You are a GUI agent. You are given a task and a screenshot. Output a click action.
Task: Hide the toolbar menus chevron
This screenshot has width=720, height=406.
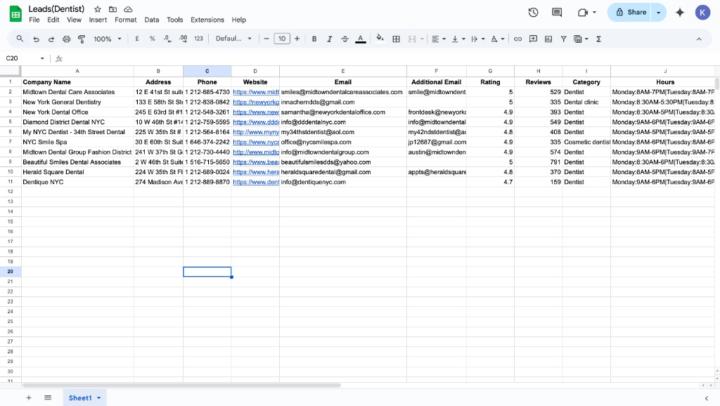pos(699,39)
